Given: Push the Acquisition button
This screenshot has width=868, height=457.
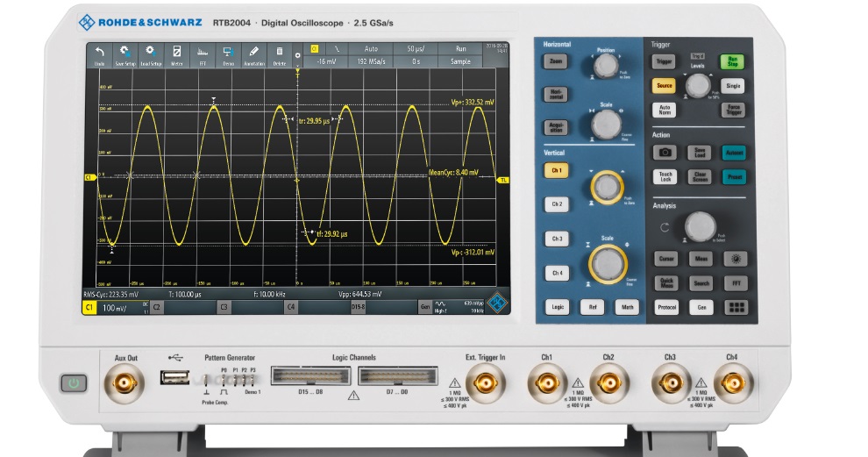Looking at the screenshot, I should click(556, 127).
